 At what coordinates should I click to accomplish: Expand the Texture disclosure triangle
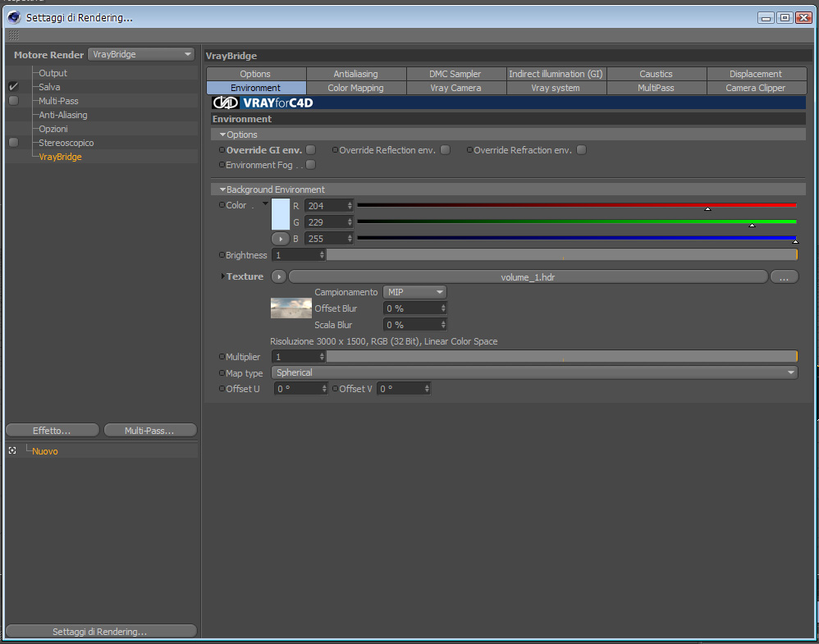coord(223,276)
